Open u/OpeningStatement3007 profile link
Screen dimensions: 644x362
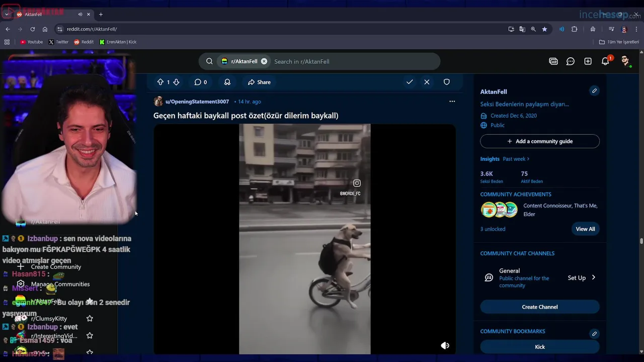tap(197, 102)
